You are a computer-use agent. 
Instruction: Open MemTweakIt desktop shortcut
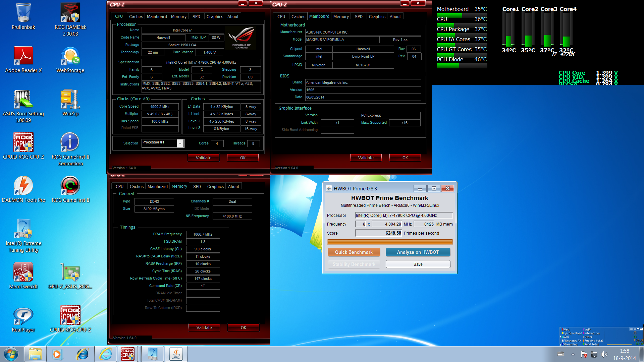coord(23,276)
